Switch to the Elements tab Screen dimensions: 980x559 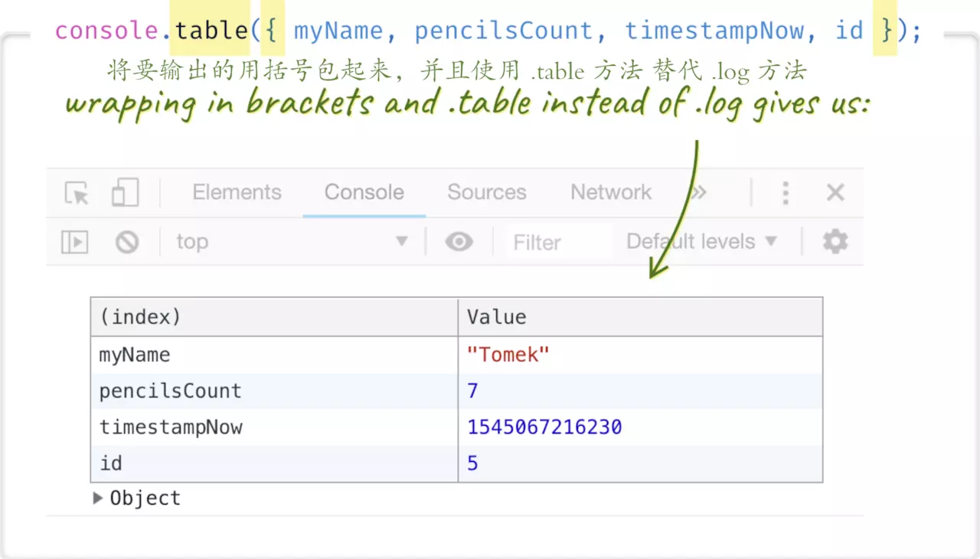237,192
